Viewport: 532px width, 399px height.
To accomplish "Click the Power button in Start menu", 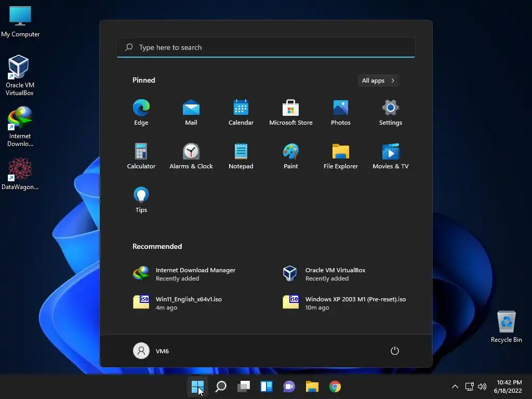I will (395, 351).
